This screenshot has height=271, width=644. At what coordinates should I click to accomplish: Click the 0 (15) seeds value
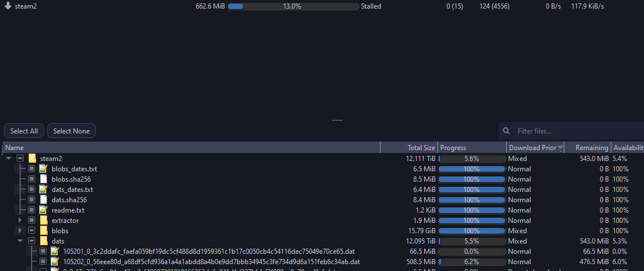(x=455, y=6)
